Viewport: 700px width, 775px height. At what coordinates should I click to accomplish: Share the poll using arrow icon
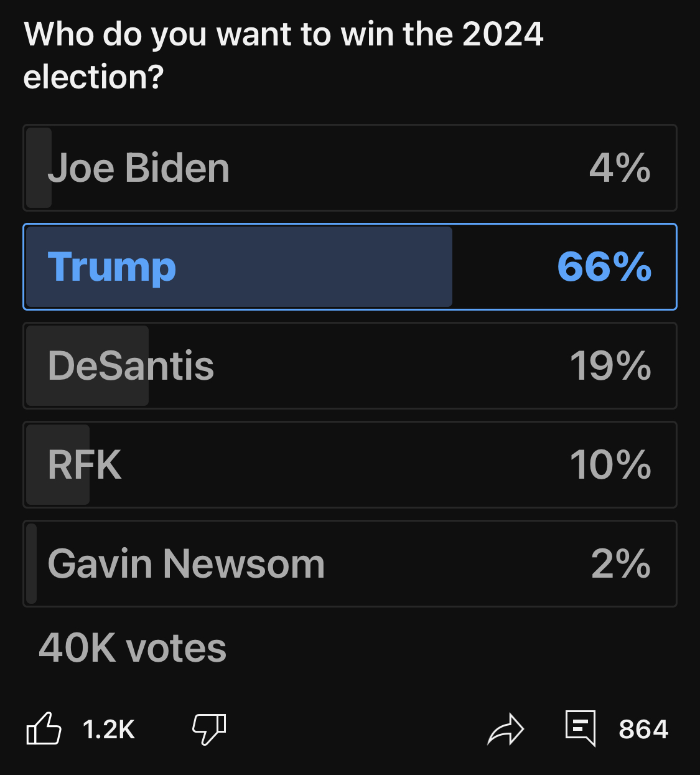click(x=505, y=729)
